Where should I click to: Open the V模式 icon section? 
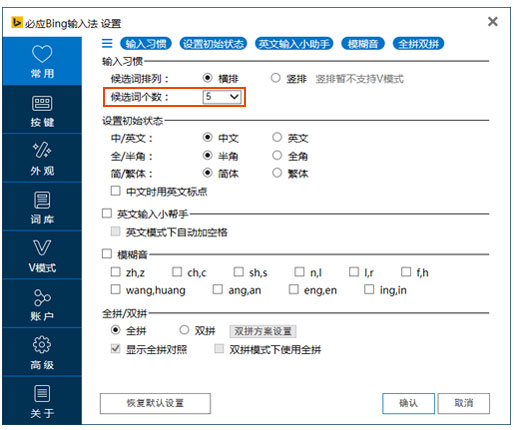(x=42, y=256)
